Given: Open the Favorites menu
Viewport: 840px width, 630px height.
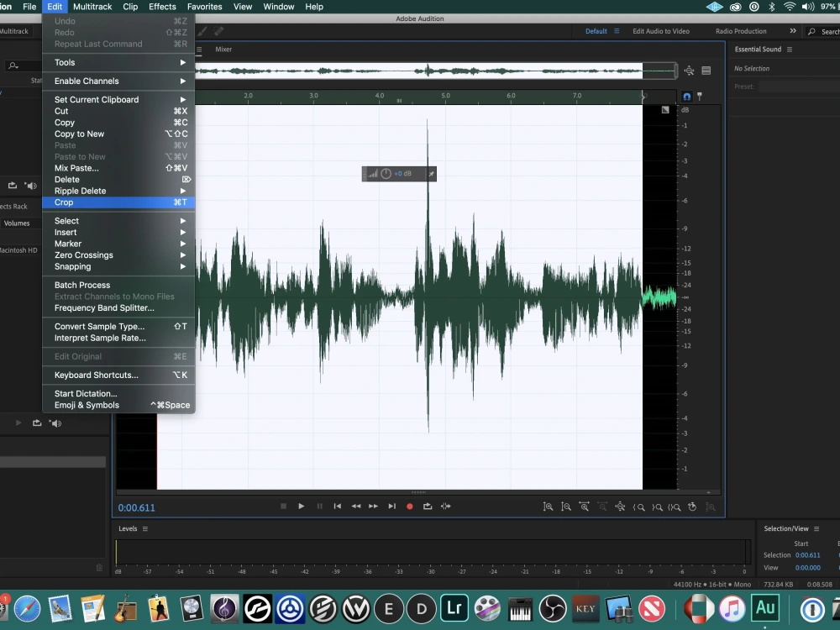Looking at the screenshot, I should pos(205,7).
